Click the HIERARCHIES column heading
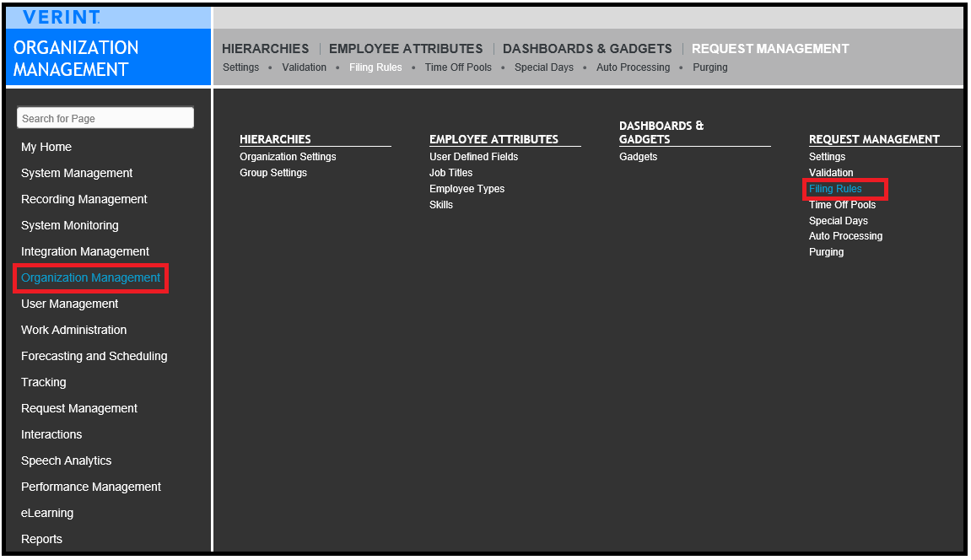Image resolution: width=971 pixels, height=560 pixels. tap(276, 140)
